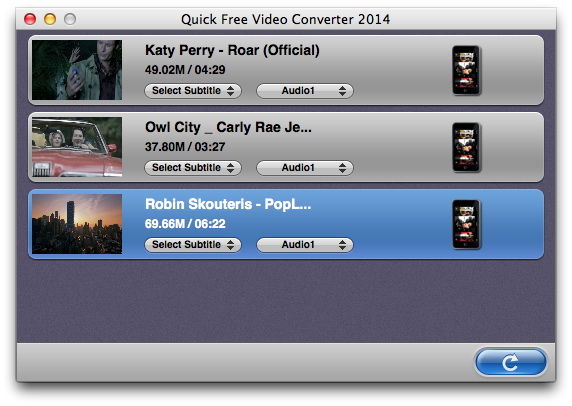Click the empty purple list area
This screenshot has width=572, height=406.
286,301
